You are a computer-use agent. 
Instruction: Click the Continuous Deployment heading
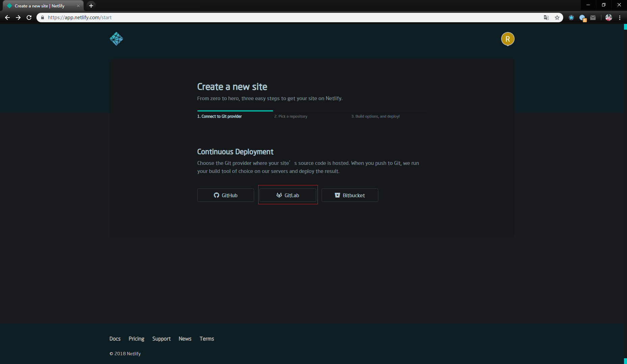tap(235, 152)
